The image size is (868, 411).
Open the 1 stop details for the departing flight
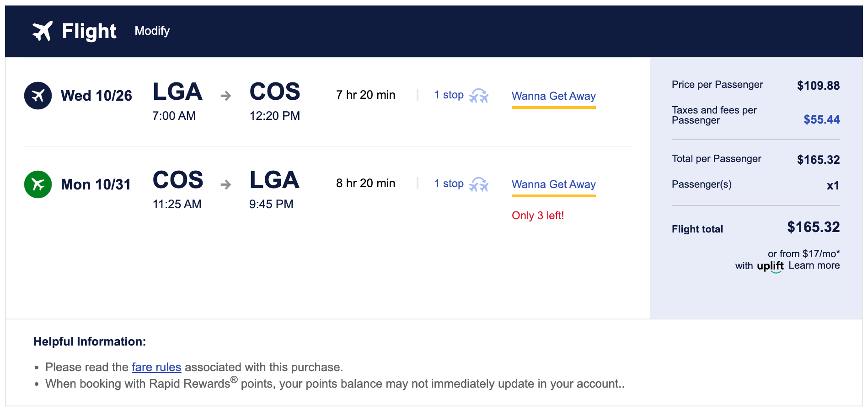pos(449,95)
